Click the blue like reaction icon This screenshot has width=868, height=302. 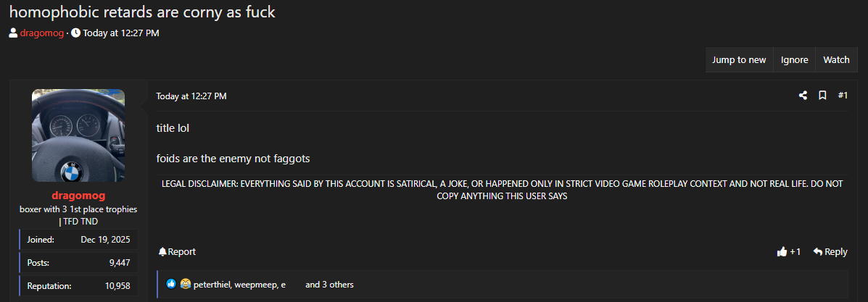(x=171, y=285)
